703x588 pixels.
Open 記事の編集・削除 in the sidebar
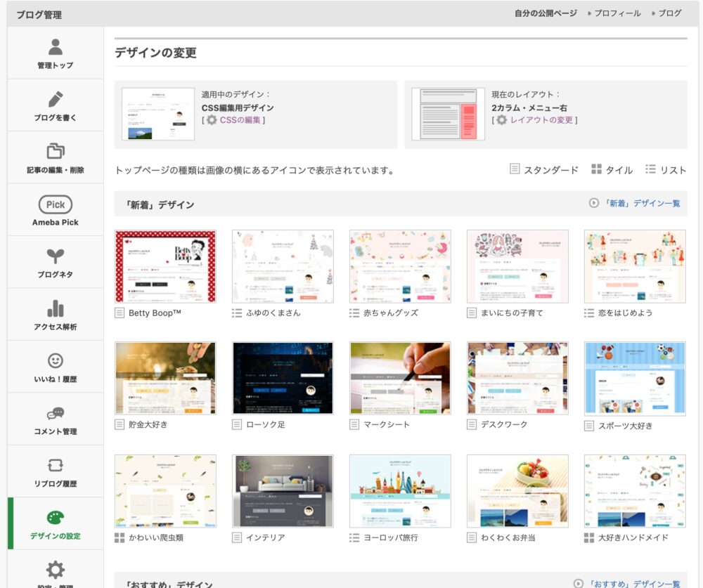55,158
